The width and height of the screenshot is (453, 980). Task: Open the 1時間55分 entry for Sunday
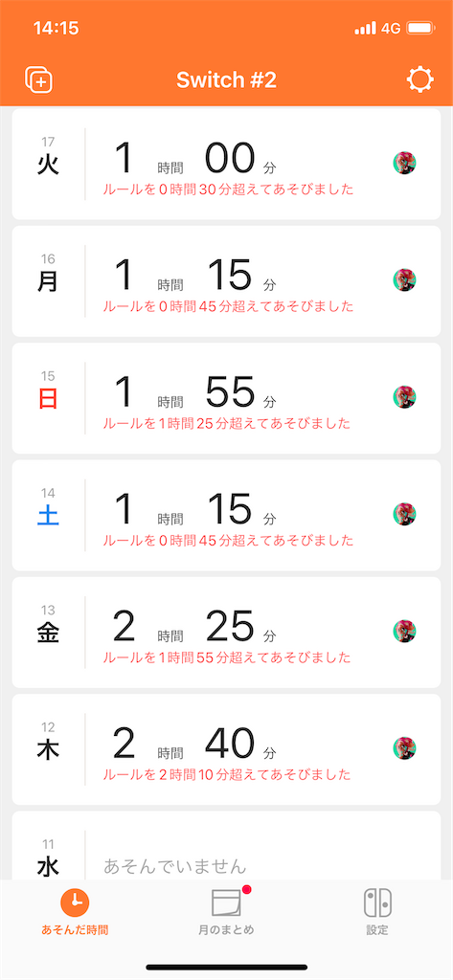click(226, 398)
